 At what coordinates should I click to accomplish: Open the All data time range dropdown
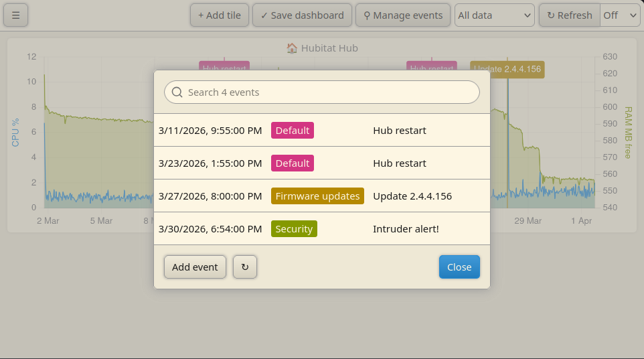[495, 15]
